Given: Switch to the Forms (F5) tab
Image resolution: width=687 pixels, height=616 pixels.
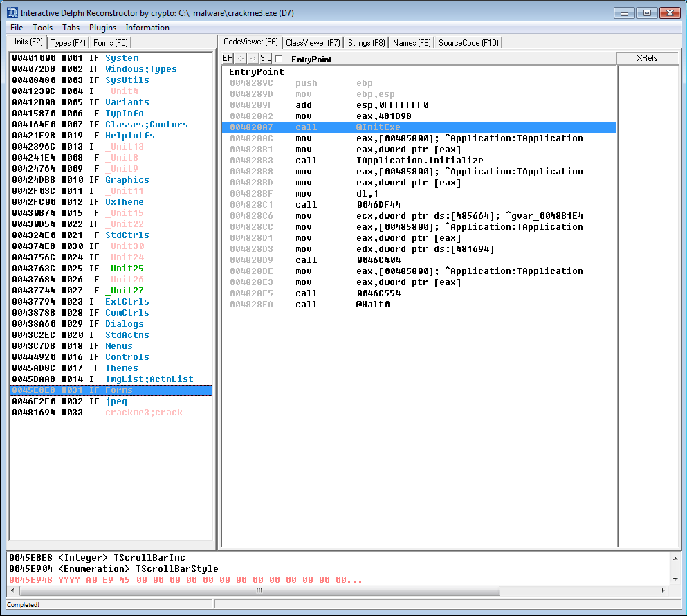Looking at the screenshot, I should pos(111,43).
